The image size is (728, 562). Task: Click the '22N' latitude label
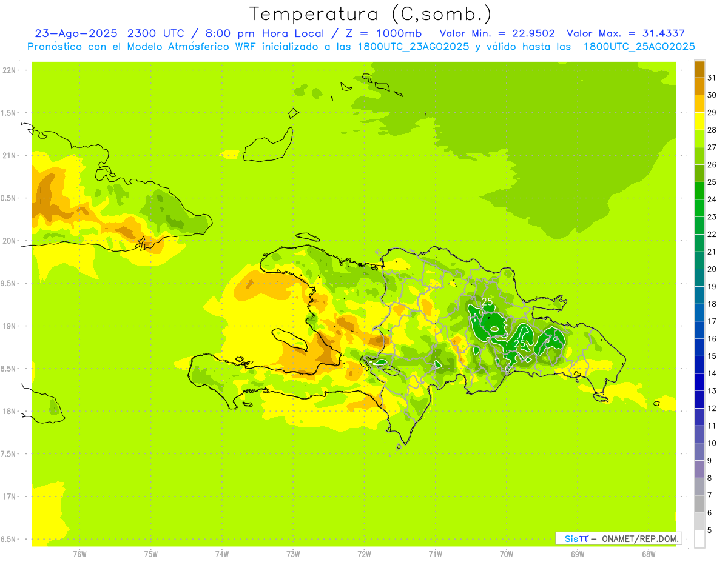coord(9,70)
